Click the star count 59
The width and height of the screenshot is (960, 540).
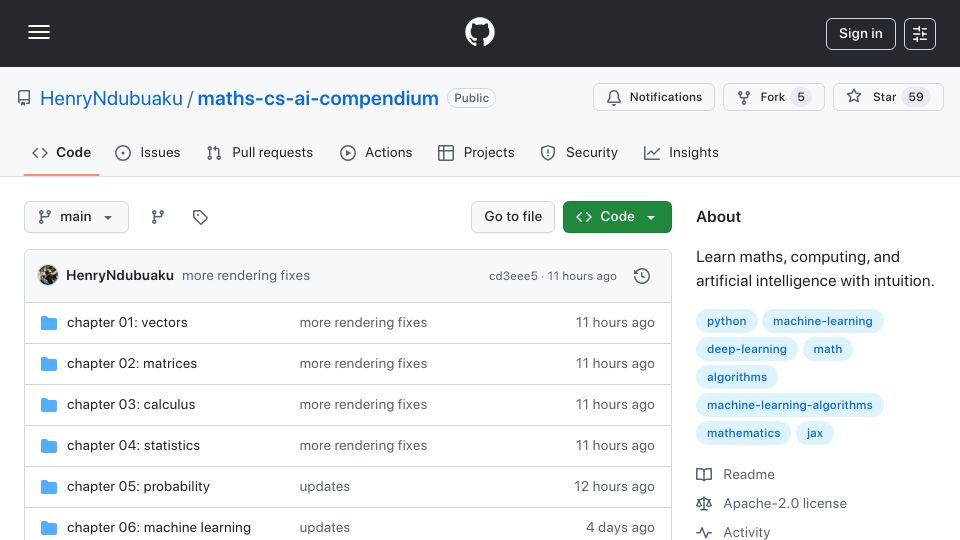coord(916,97)
